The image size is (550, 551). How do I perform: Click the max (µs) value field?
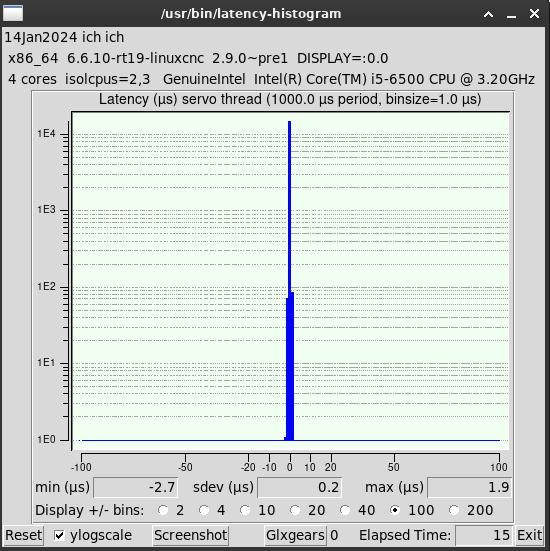470,487
